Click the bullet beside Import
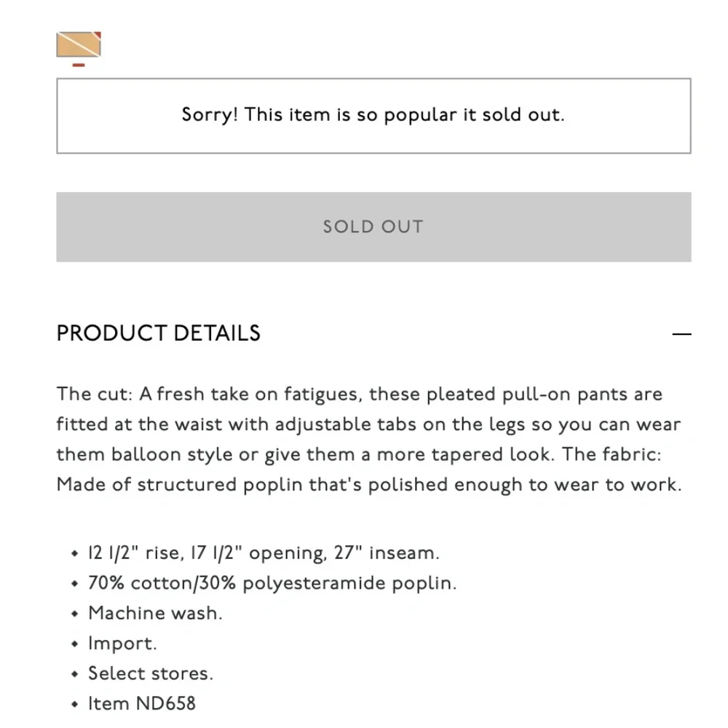This screenshot has height=728, width=728. (x=74, y=644)
